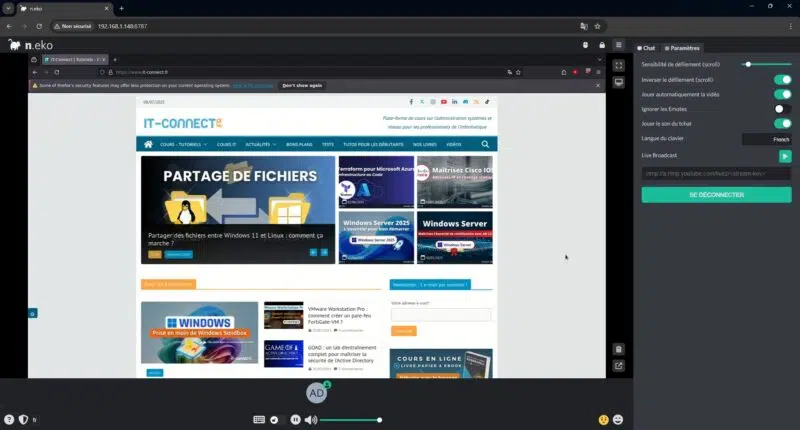The image size is (800, 430).
Task: Open IT-Connect YouTube social icon
Action: click(x=444, y=102)
